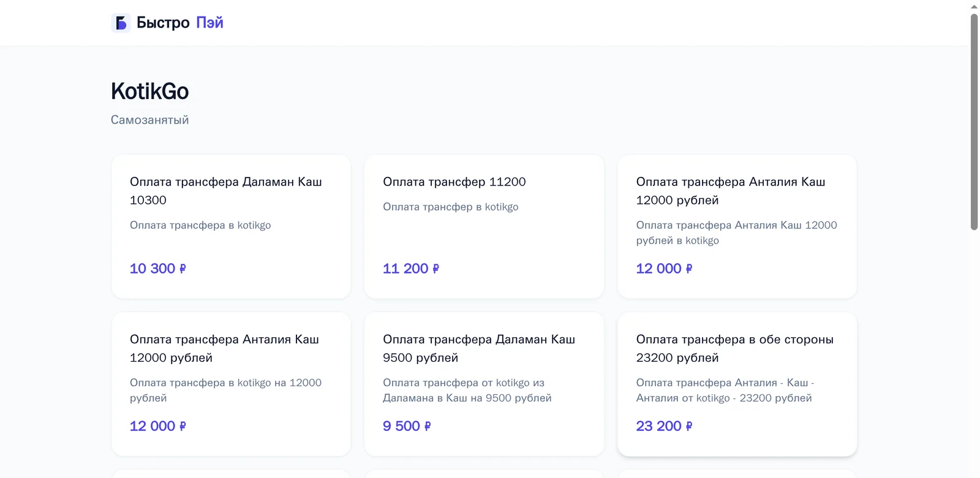Select the 23 200 ₽ price
980x478 pixels.
coord(665,426)
